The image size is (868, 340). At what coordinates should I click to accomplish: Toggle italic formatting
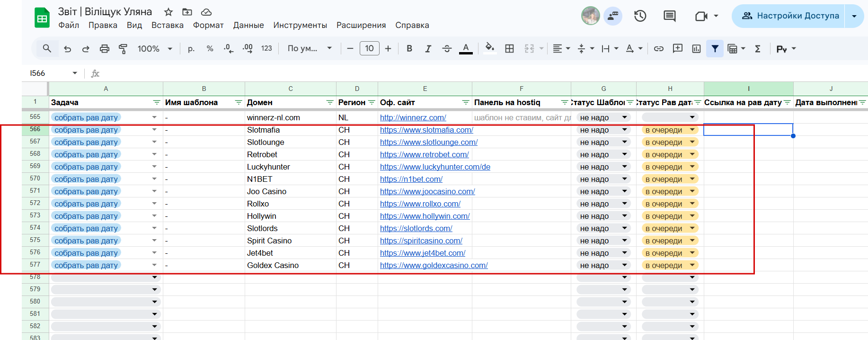428,48
